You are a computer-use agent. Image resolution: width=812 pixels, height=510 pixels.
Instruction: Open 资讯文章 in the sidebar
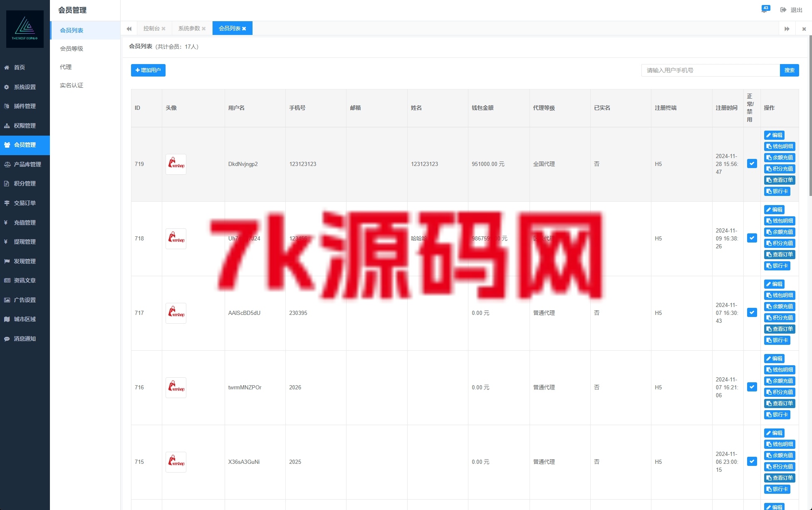pyautogui.click(x=25, y=280)
